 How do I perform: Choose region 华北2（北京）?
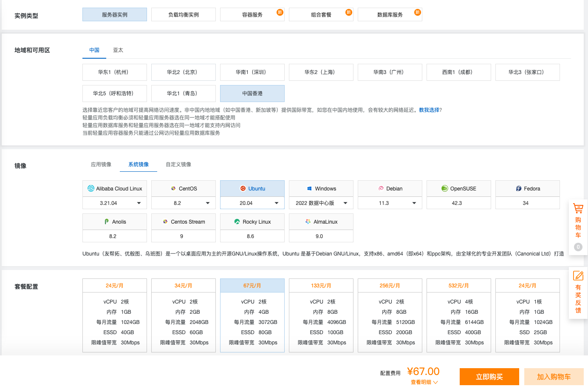point(184,72)
